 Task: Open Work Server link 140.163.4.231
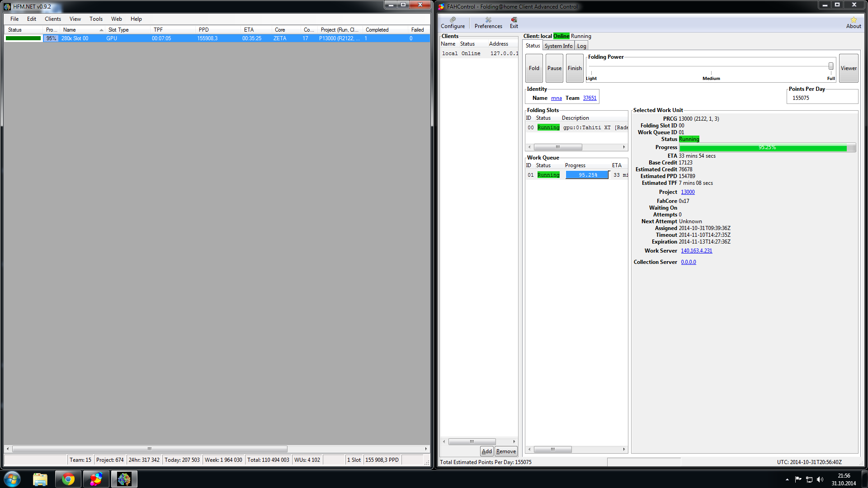click(x=696, y=251)
